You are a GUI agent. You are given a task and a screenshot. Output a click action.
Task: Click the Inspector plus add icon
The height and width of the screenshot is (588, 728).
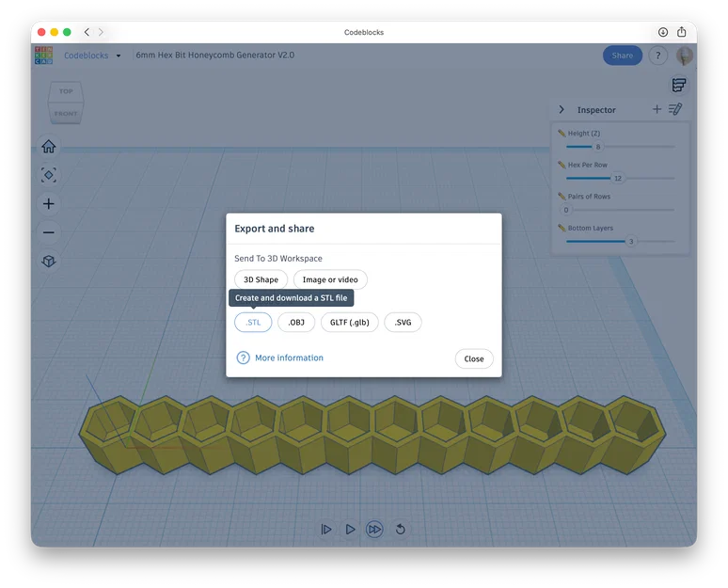pos(657,109)
